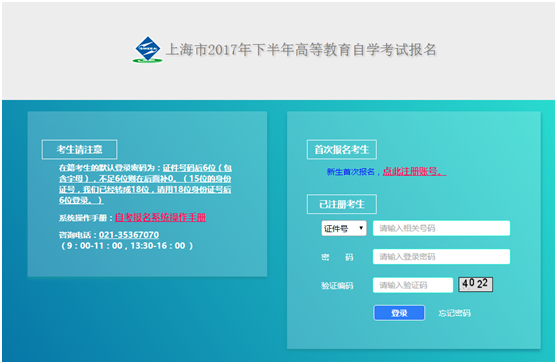
Task: Click the blue 登录 login button
Action: [399, 313]
